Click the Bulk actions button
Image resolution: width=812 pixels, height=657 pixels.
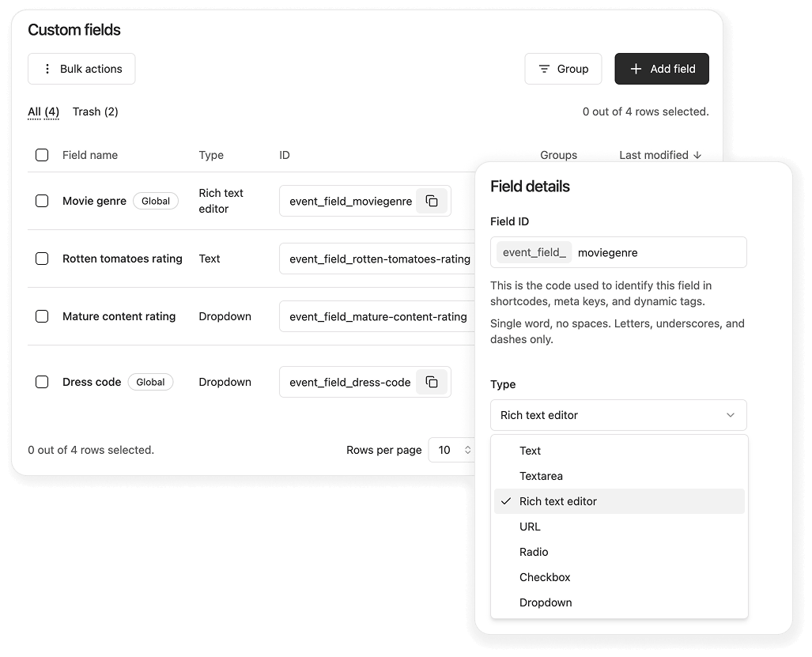pos(81,69)
